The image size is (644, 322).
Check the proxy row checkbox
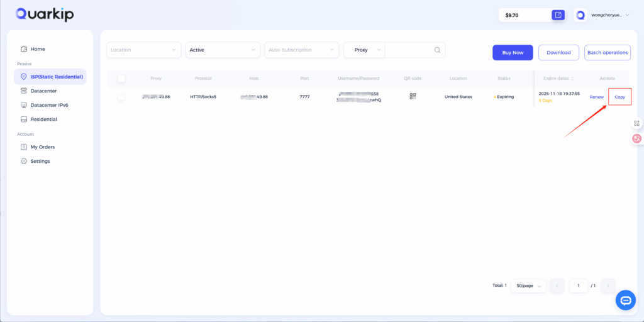click(121, 97)
